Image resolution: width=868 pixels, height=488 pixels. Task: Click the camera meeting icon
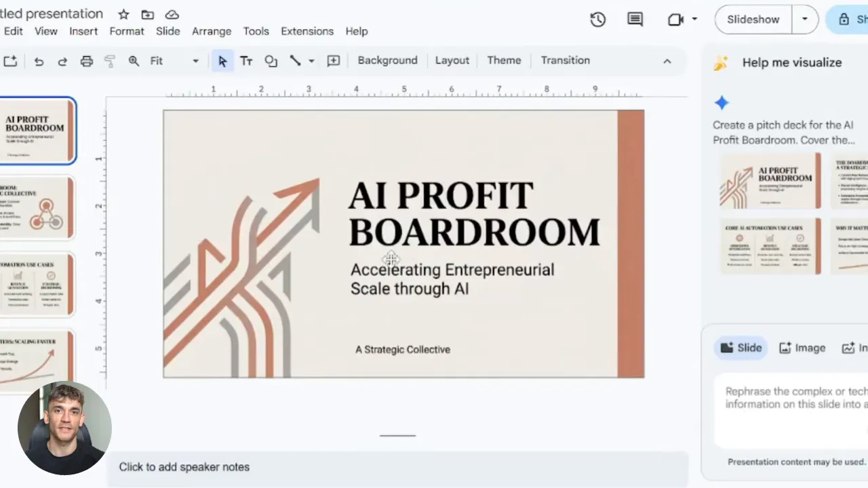tap(675, 20)
